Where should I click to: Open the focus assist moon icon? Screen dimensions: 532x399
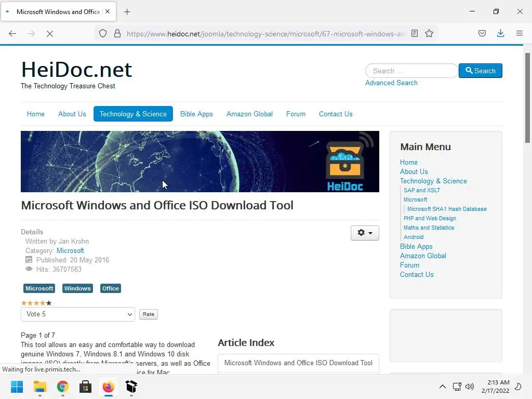tap(518, 387)
